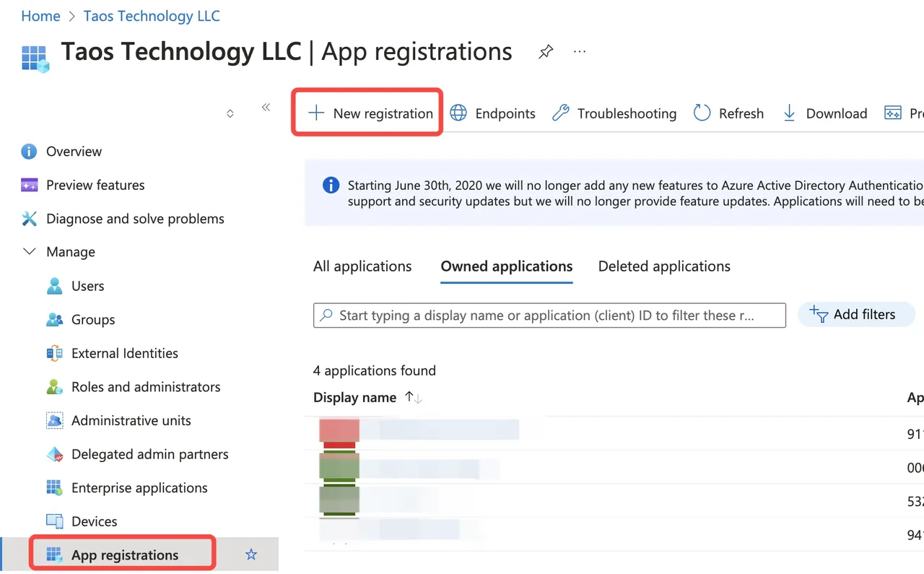
Task: Open Users in the Manage menu
Action: (87, 286)
